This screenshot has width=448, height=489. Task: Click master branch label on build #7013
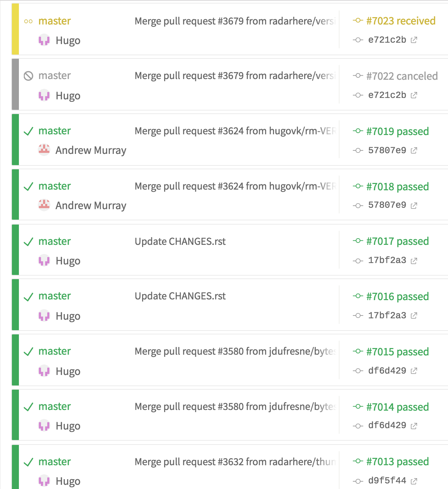54,461
